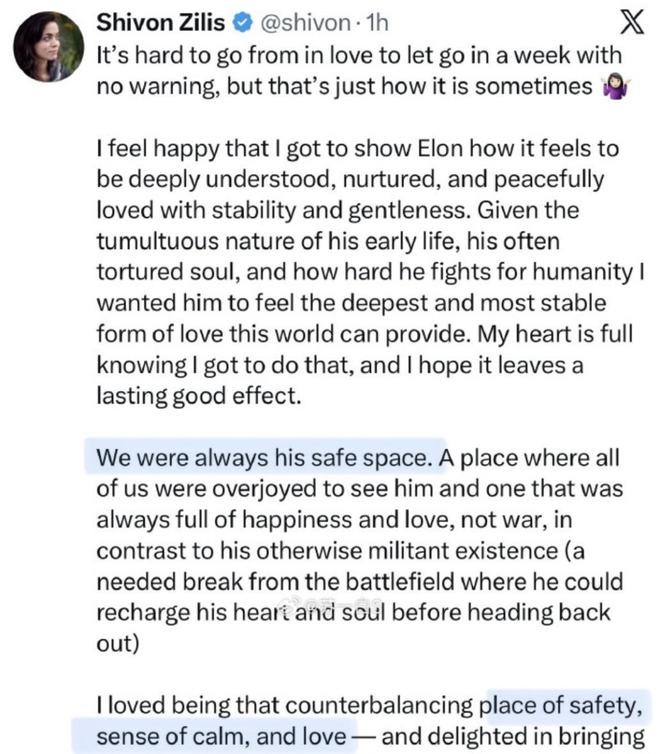This screenshot has width=660, height=754.
Task: Click the blue verified badge
Action: [x=243, y=23]
